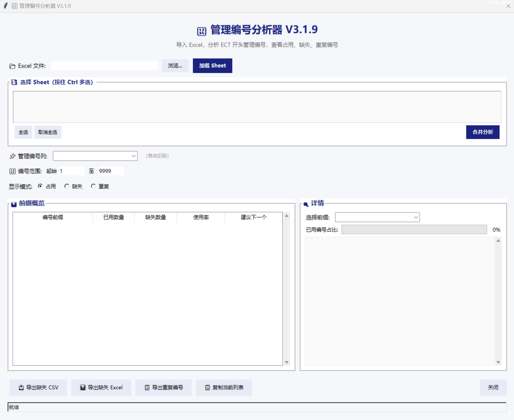The height and width of the screenshot is (420, 514).
Task: Click the pin icon beside 管理编号列
Action: [x=13, y=156]
